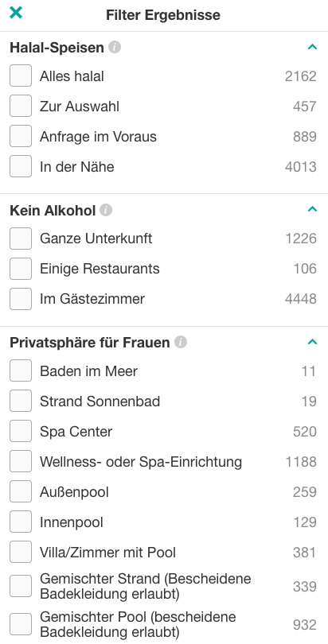Collapse Privatsphäre für Frauen section
The image size is (328, 644).
pos(312,342)
